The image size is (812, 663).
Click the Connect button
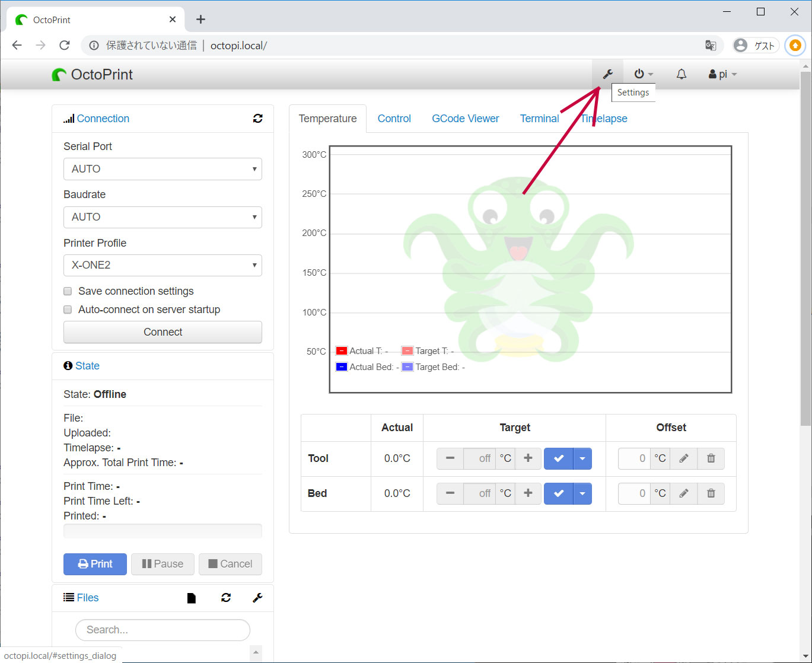coord(163,332)
